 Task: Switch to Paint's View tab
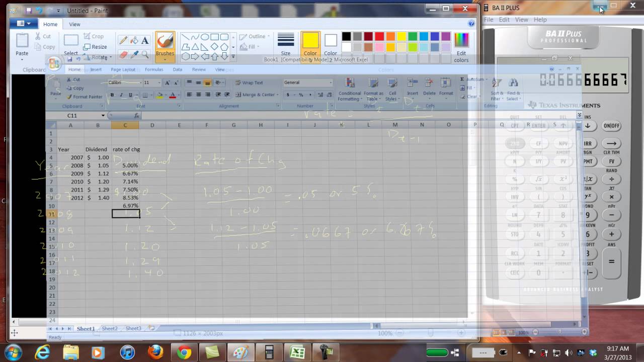click(x=74, y=24)
